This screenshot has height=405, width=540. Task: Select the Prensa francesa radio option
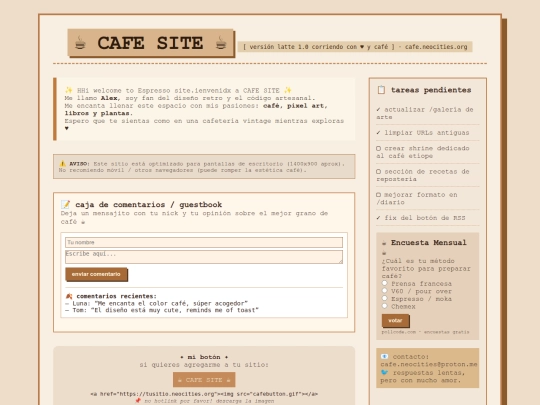[385, 283]
